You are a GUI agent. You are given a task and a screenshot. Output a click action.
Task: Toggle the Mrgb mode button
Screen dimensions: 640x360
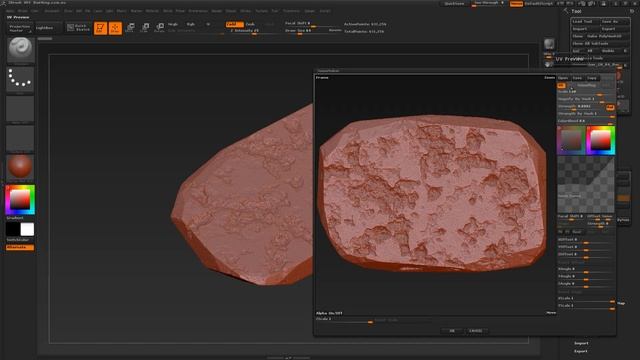point(173,24)
